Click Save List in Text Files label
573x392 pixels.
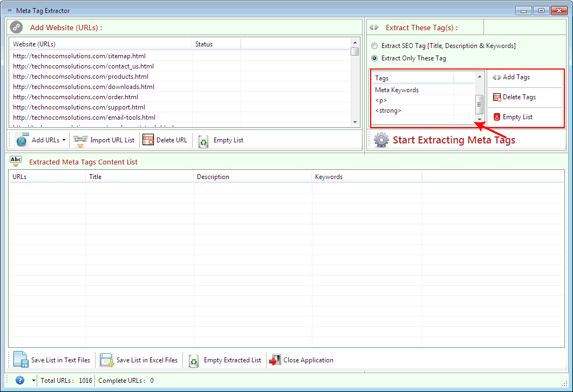click(x=60, y=360)
